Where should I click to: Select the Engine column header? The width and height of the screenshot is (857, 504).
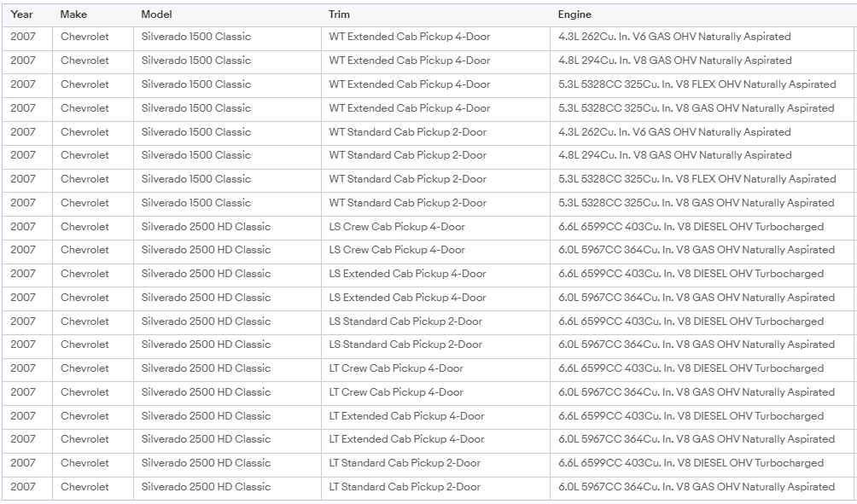[x=574, y=14]
